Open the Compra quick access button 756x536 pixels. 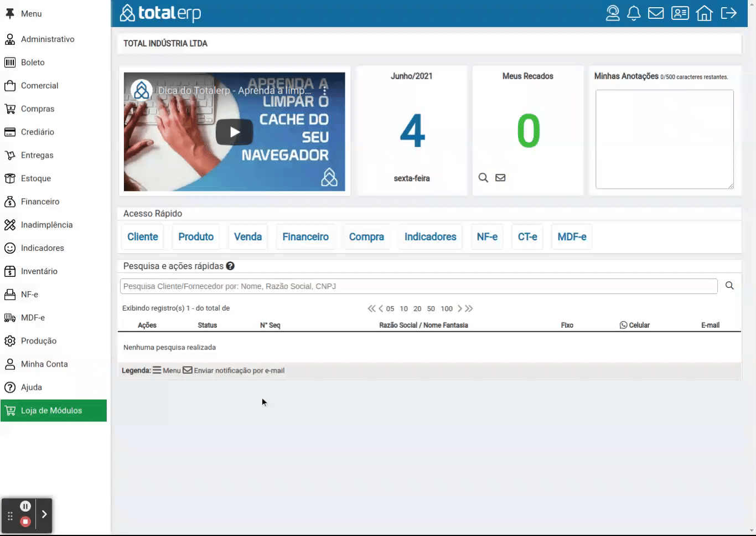(x=366, y=237)
